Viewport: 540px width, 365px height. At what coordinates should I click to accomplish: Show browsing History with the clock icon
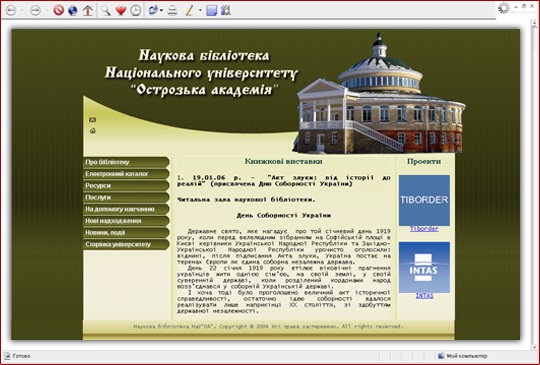tap(136, 10)
